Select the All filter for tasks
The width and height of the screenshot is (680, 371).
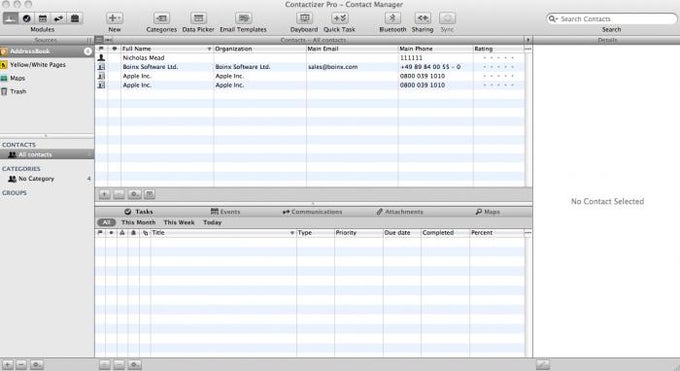[x=106, y=222]
